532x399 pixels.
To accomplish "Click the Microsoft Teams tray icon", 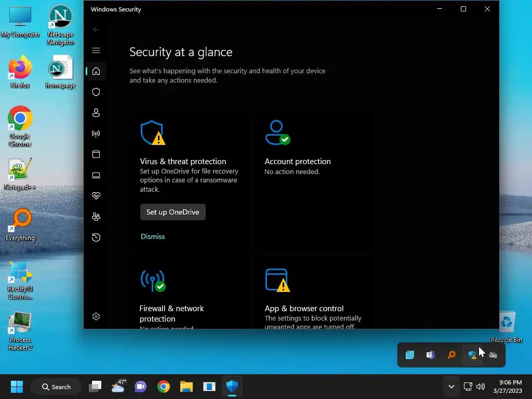I will tap(431, 355).
